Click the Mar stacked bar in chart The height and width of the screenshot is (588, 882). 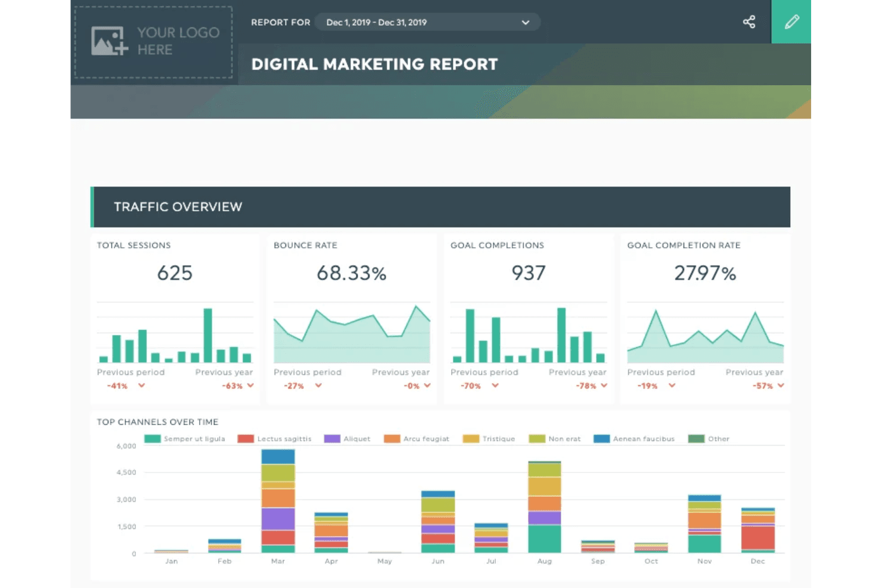(x=278, y=501)
